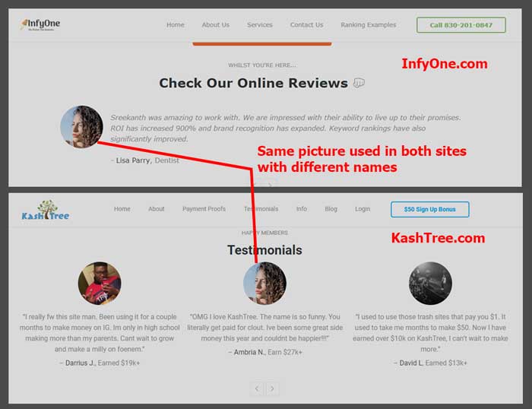Click the 'trash sites' testimonial text

click(x=430, y=333)
